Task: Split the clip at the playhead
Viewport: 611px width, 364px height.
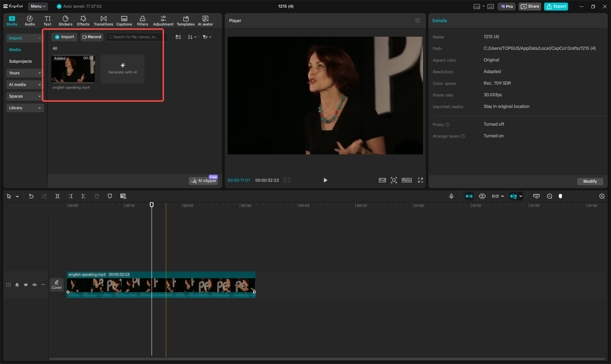Action: [57, 196]
